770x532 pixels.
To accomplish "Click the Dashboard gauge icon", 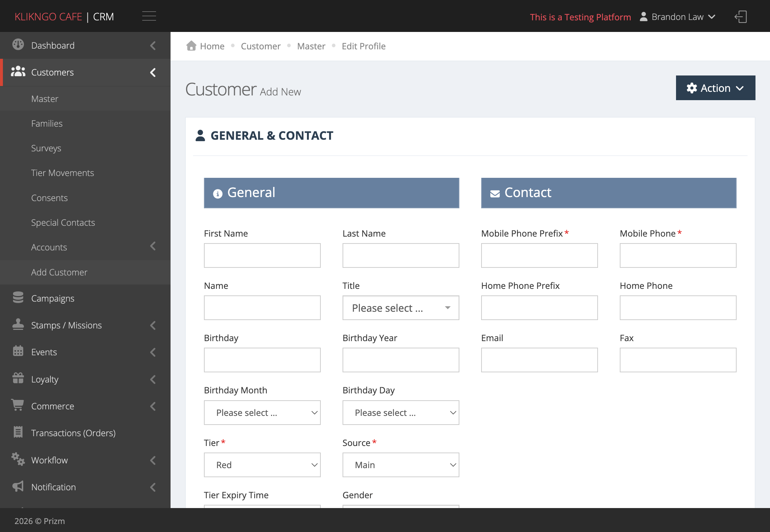I will 18,45.
